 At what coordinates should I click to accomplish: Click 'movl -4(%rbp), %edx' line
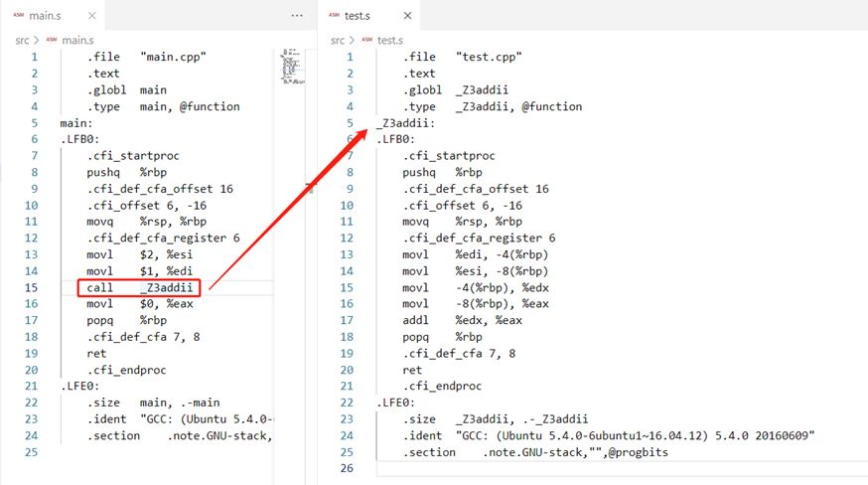point(475,287)
